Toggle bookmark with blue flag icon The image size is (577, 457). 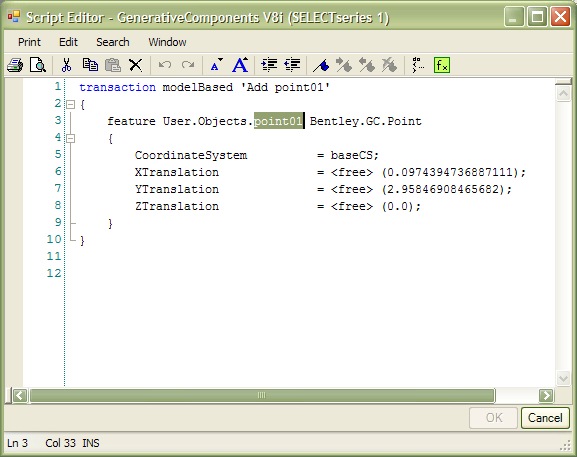(x=321, y=65)
